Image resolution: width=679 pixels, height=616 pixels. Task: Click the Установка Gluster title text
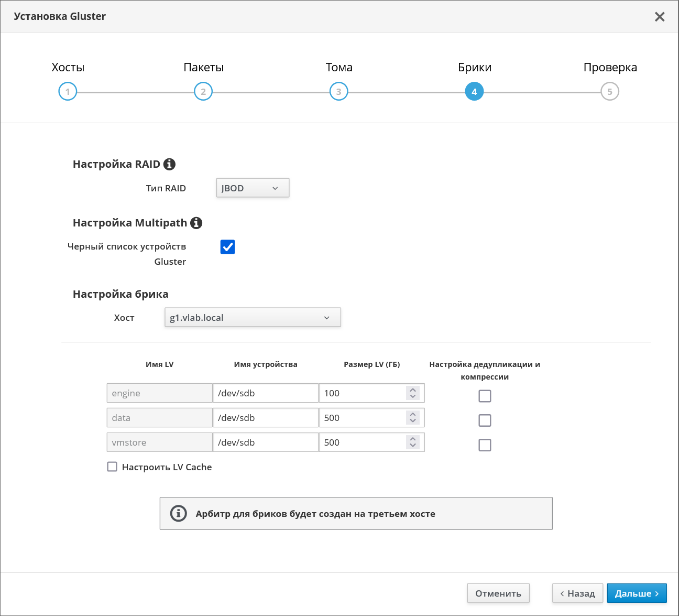tap(60, 16)
